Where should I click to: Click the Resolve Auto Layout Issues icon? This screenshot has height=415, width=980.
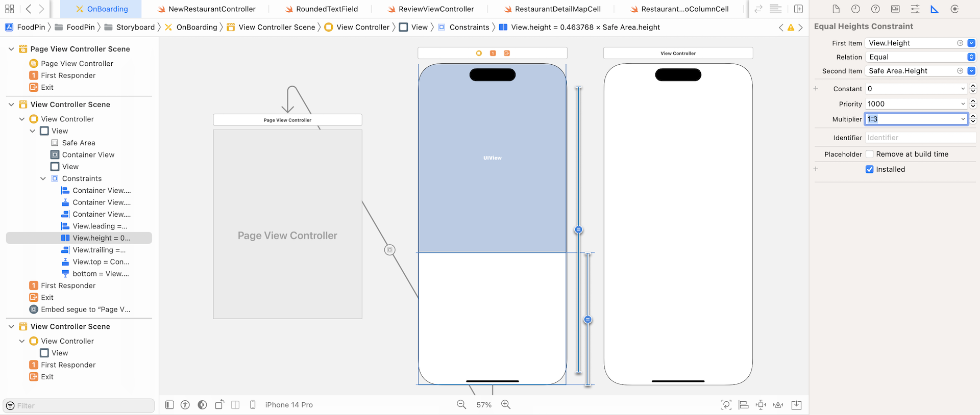pyautogui.click(x=778, y=405)
